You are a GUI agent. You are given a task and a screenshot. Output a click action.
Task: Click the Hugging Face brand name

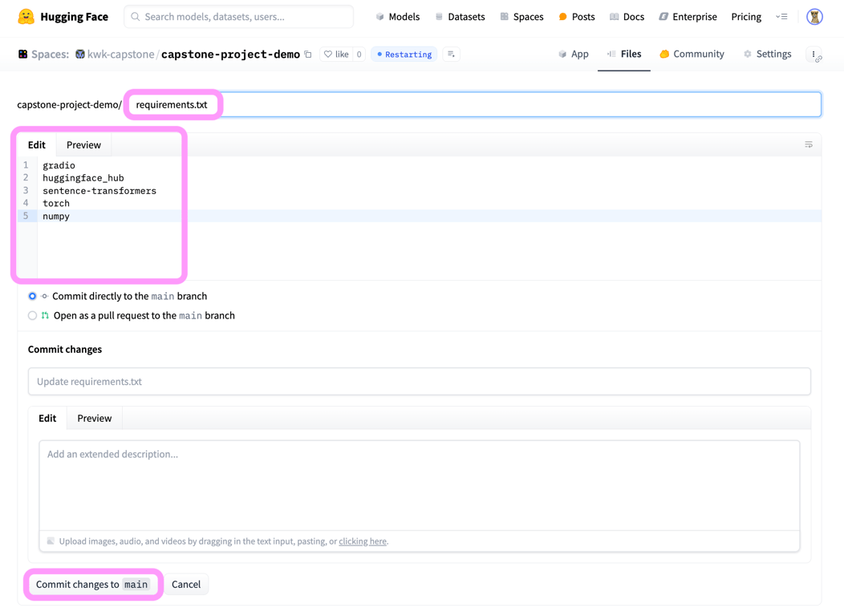pos(75,17)
